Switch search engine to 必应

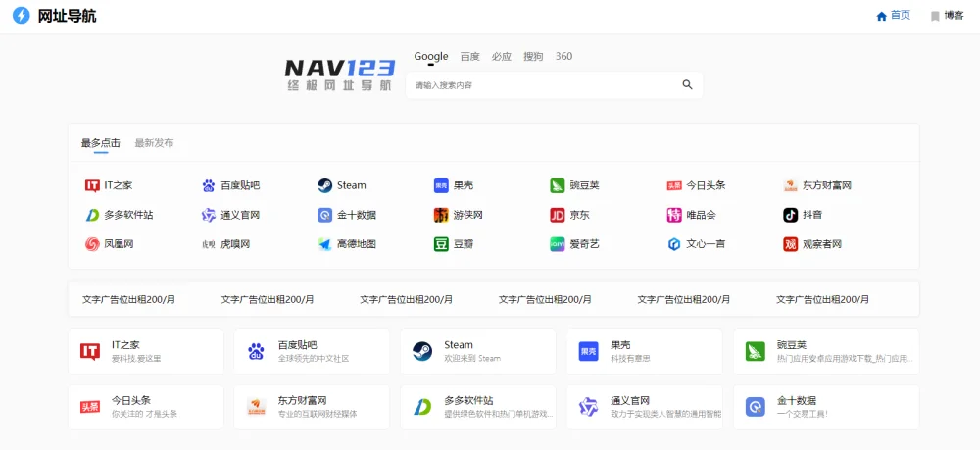coord(502,56)
